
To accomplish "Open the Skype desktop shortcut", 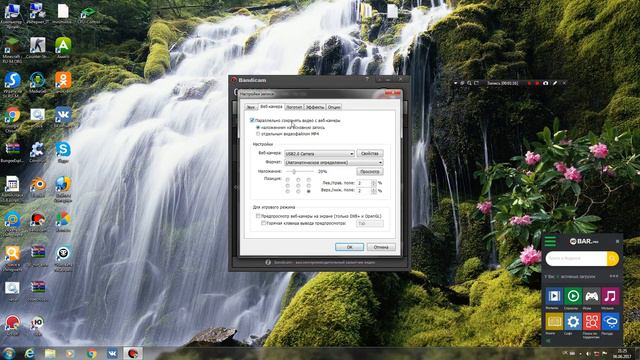I will (63, 153).
